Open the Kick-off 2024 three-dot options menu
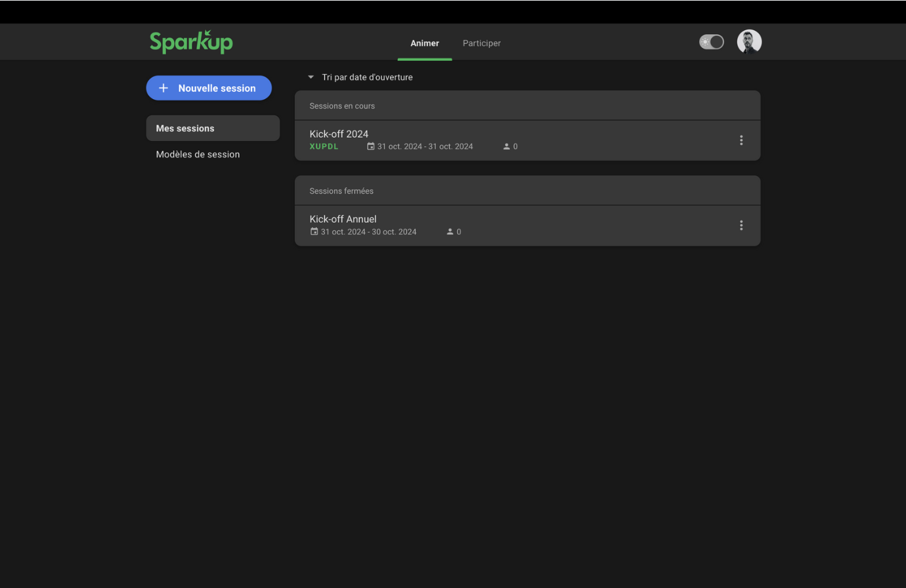The height and width of the screenshot is (588, 906). (x=741, y=140)
